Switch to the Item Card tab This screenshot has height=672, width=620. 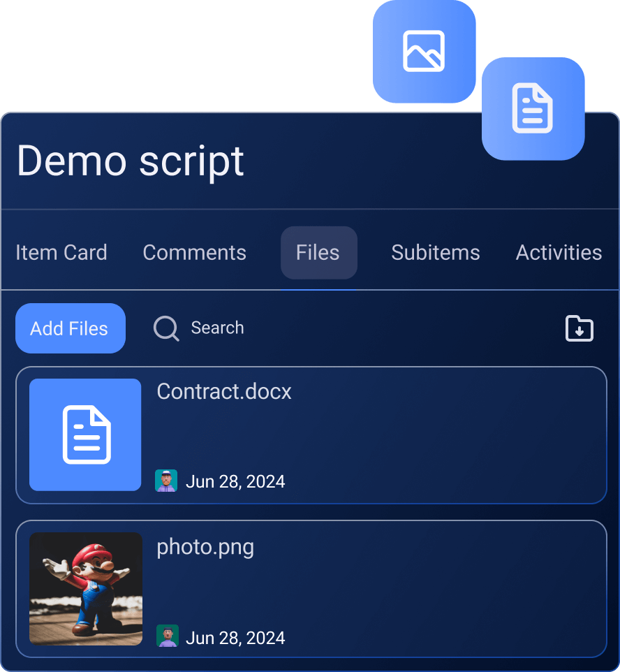point(61,253)
